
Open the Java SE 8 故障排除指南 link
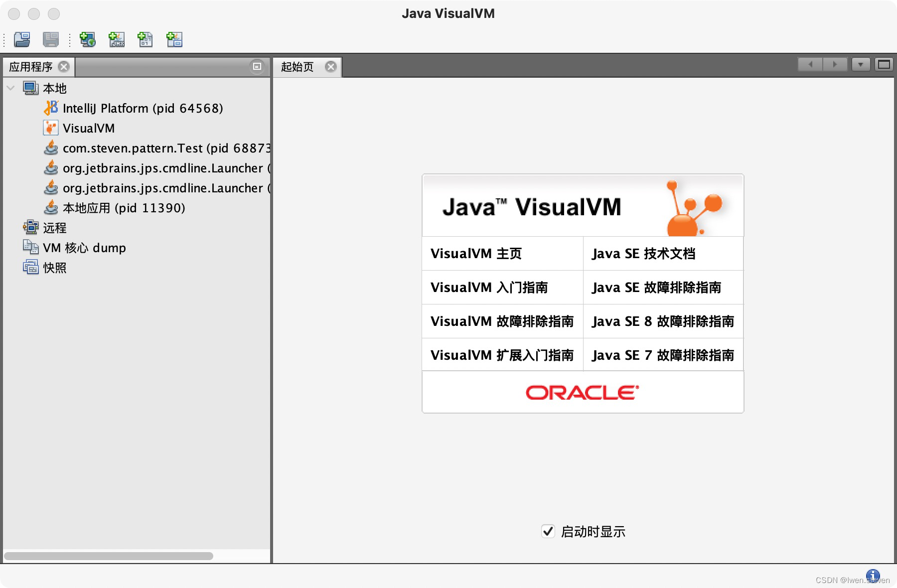coord(663,321)
